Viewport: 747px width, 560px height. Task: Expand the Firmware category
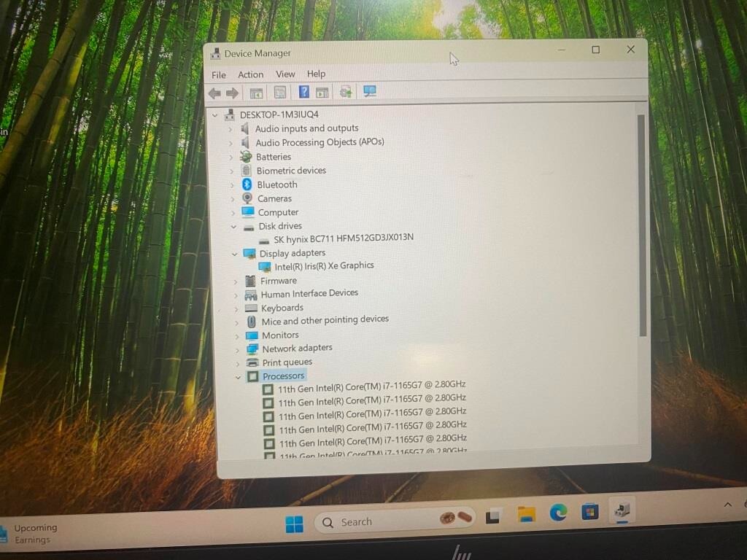click(236, 281)
